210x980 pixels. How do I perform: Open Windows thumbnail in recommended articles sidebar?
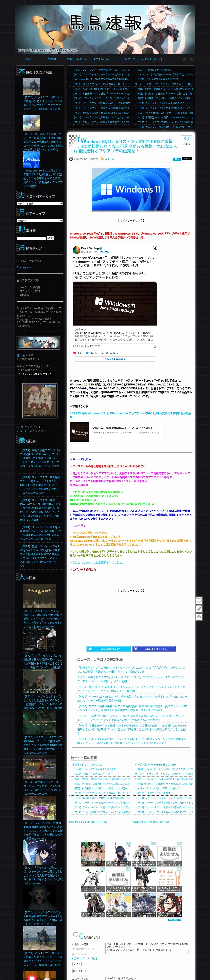tap(32, 159)
